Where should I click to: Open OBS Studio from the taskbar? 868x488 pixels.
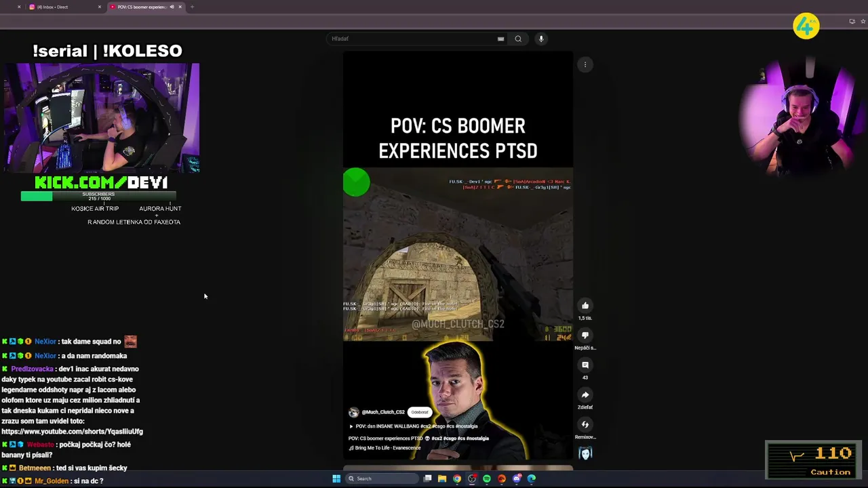pyautogui.click(x=472, y=479)
